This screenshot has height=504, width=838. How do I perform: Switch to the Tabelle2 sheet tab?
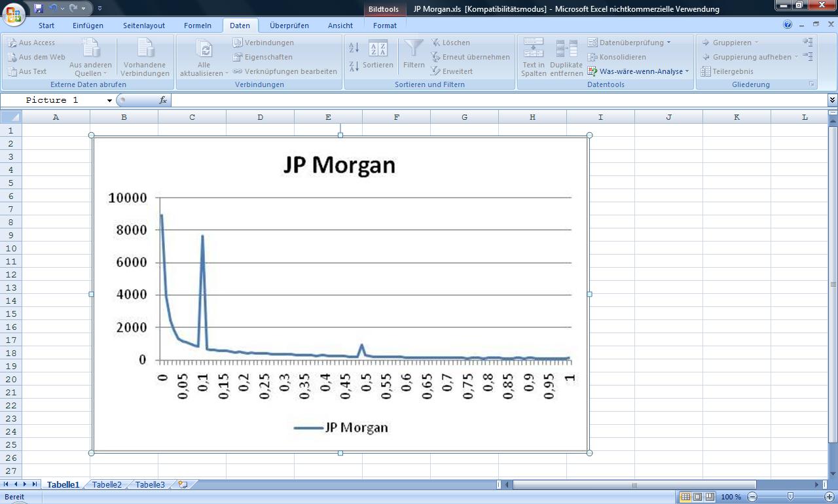107,485
